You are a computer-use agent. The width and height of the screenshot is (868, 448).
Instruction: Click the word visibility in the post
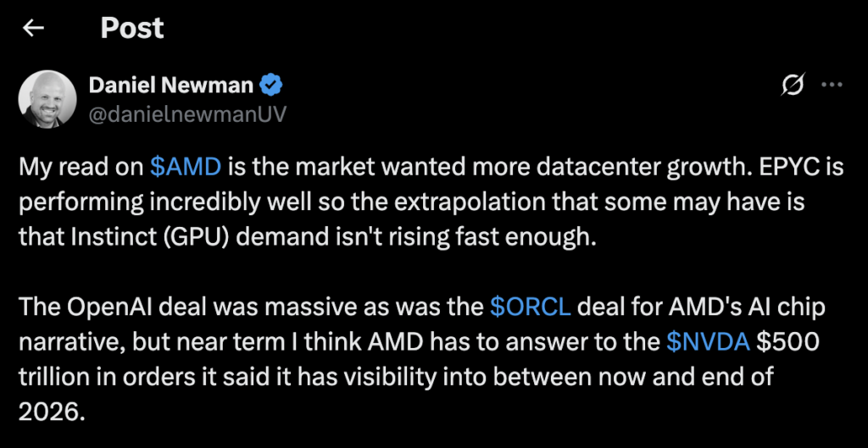click(414, 377)
